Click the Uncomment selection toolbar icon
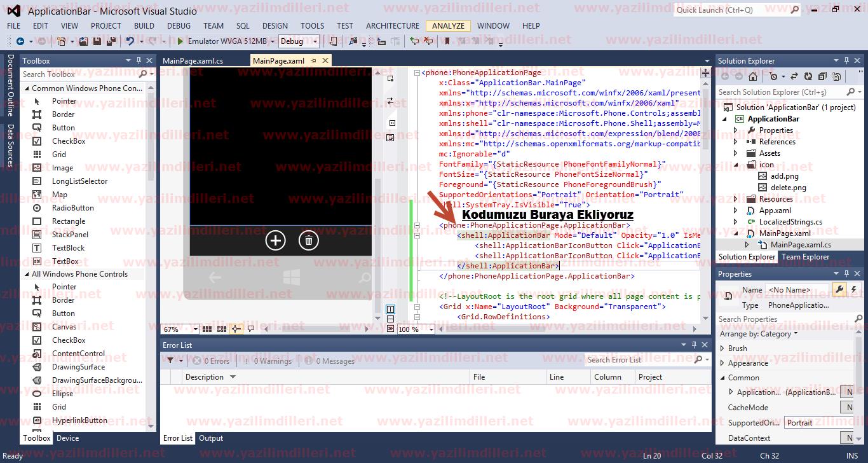 click(x=428, y=41)
